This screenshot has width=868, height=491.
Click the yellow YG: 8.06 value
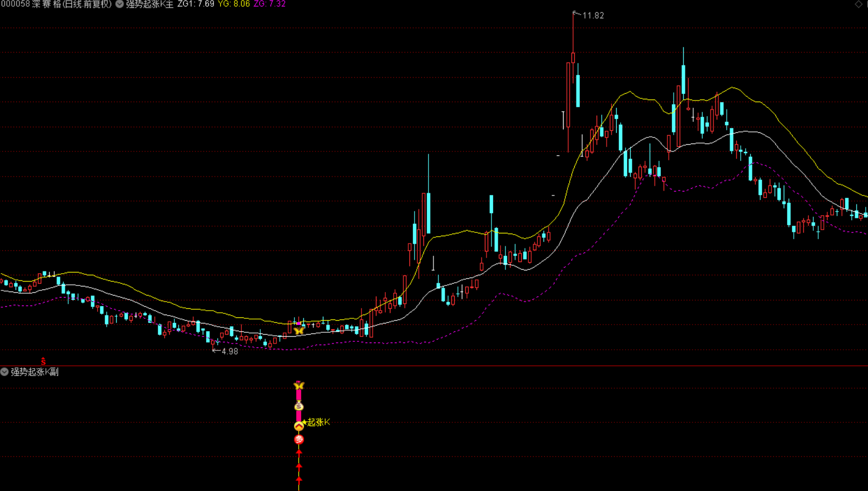234,4
